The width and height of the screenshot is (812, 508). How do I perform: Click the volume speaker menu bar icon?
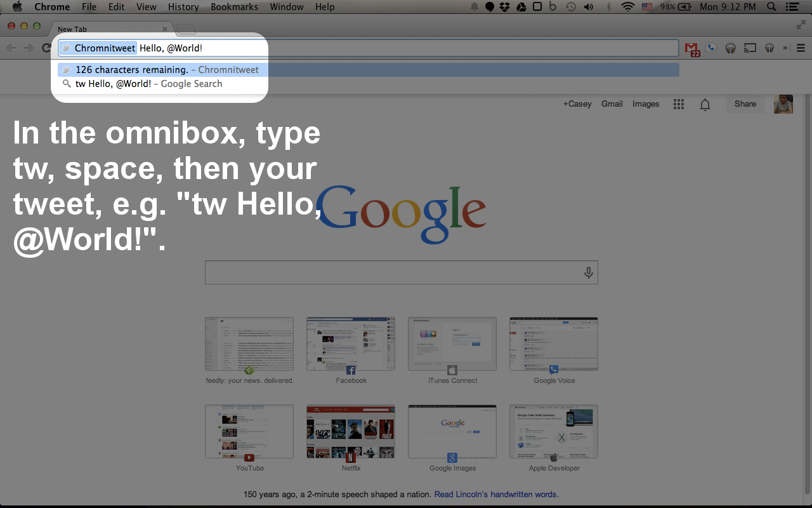pos(589,7)
